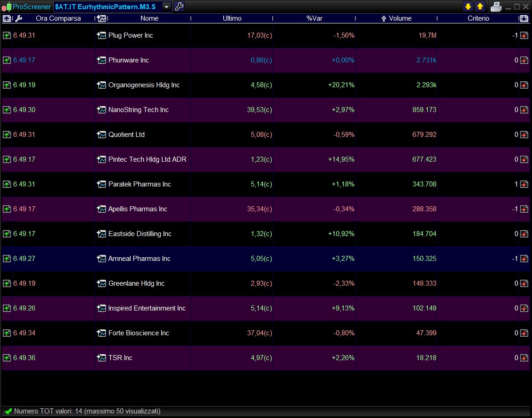Click the yellow down arrow button
532x418 pixels.
click(x=468, y=6)
